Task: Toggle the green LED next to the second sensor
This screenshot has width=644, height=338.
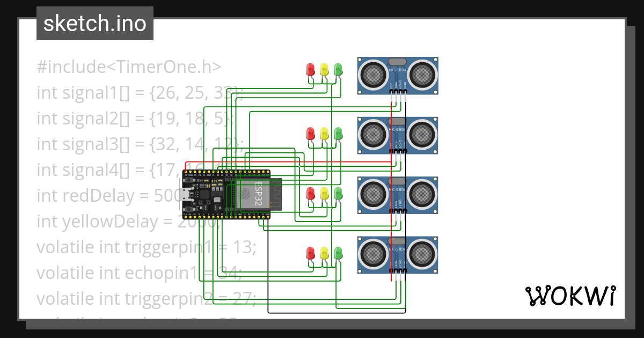Action: (338, 134)
